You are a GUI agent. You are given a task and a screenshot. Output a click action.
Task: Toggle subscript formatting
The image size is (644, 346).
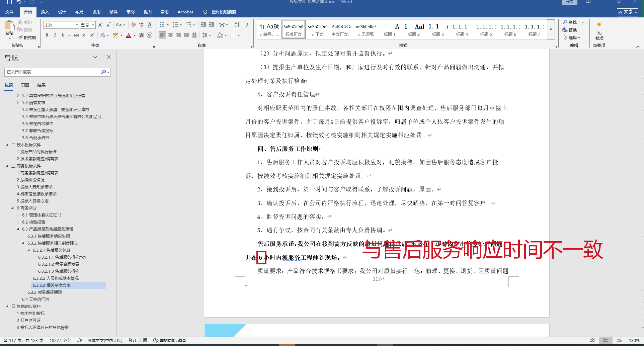coord(84,35)
